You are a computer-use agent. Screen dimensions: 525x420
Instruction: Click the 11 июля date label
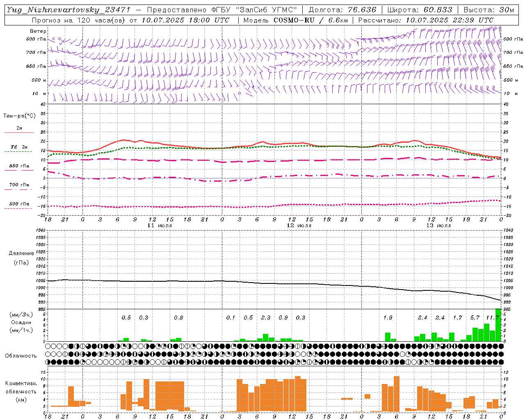160,226
